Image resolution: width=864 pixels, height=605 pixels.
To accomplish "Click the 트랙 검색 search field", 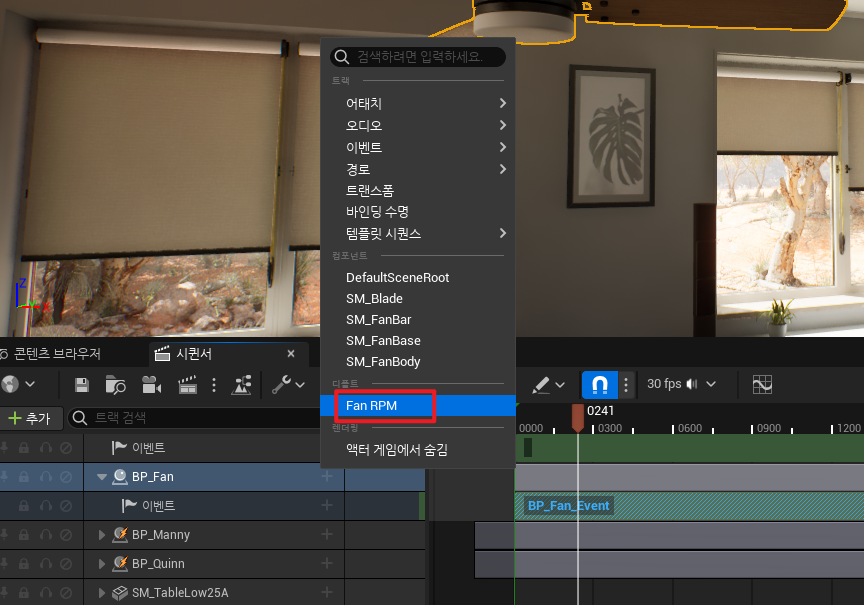I will point(194,418).
